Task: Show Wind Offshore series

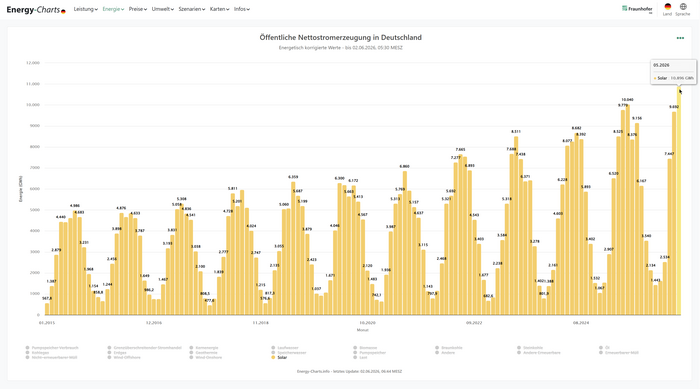Action: tap(124, 357)
